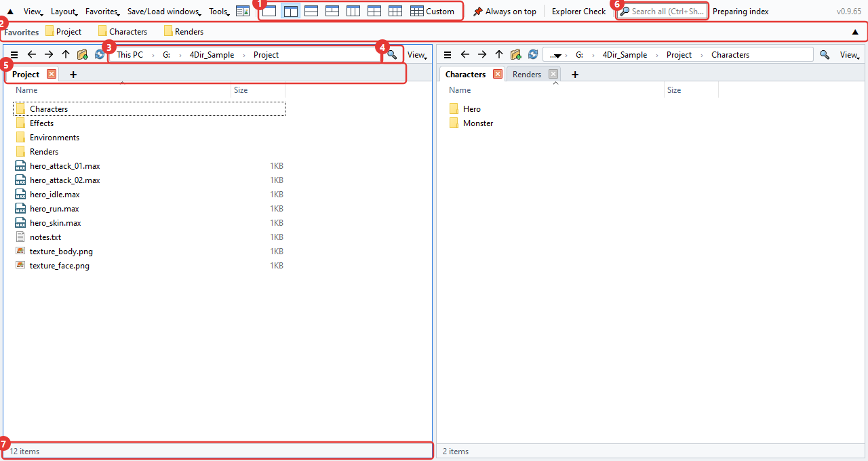This screenshot has height=461, width=868.
Task: Switch to the four-pane grid layout
Action: tap(374, 11)
